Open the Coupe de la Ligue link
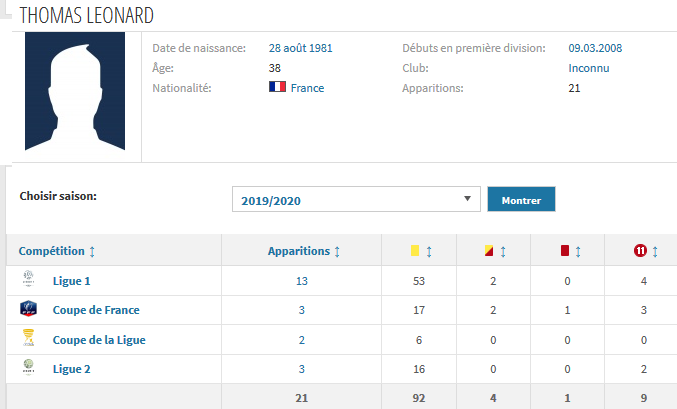Screen dimensions: 677x409 (99, 339)
